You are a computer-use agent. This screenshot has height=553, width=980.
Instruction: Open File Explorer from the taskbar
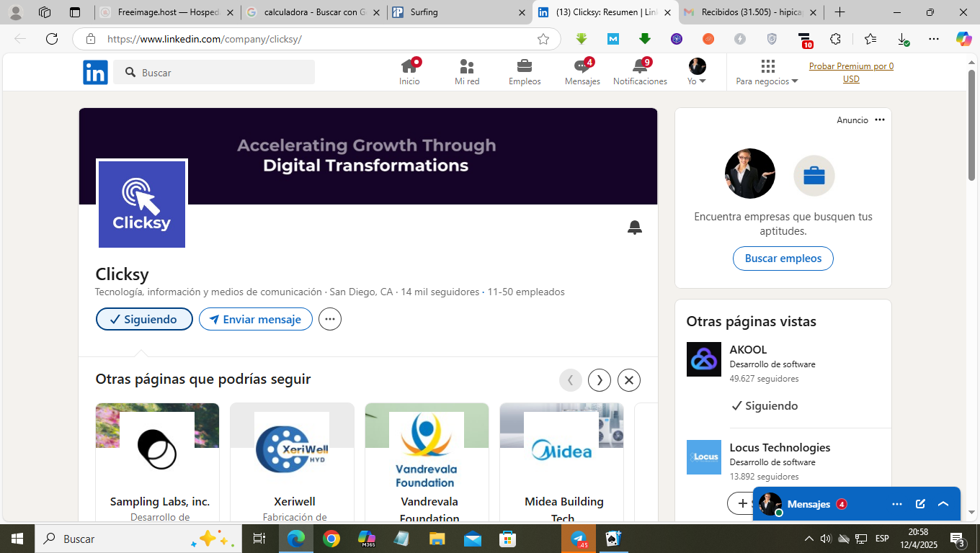(x=437, y=539)
